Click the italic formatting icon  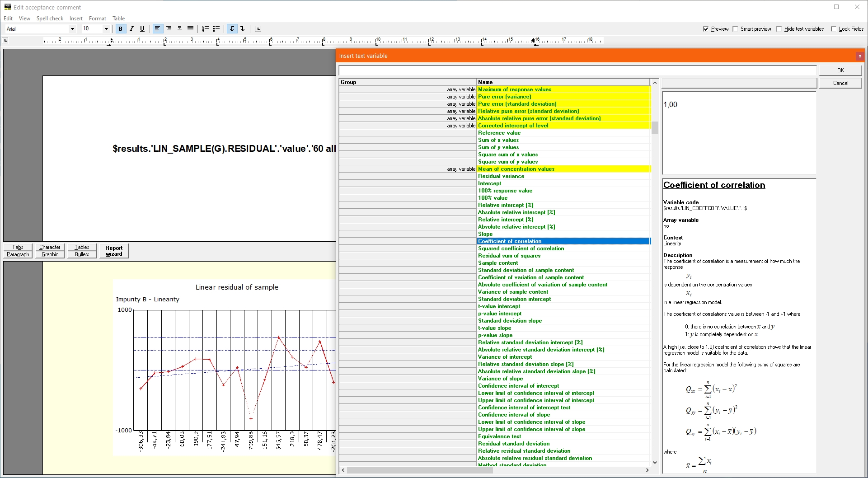131,29
